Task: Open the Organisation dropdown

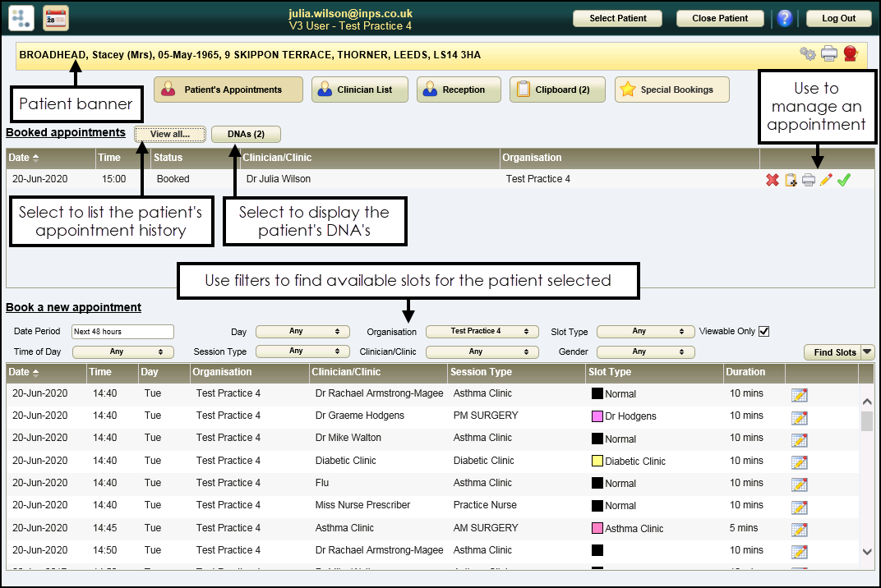Action: click(x=482, y=332)
